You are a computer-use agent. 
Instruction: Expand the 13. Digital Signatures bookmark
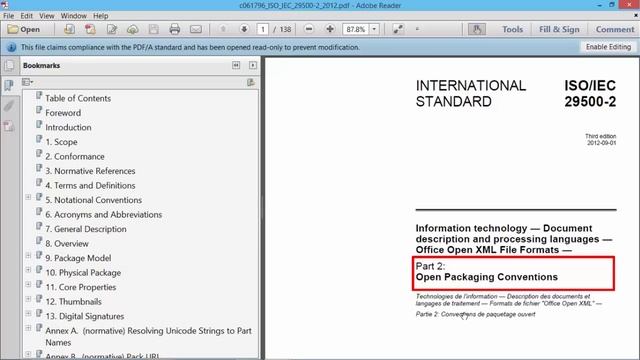tap(28, 313)
